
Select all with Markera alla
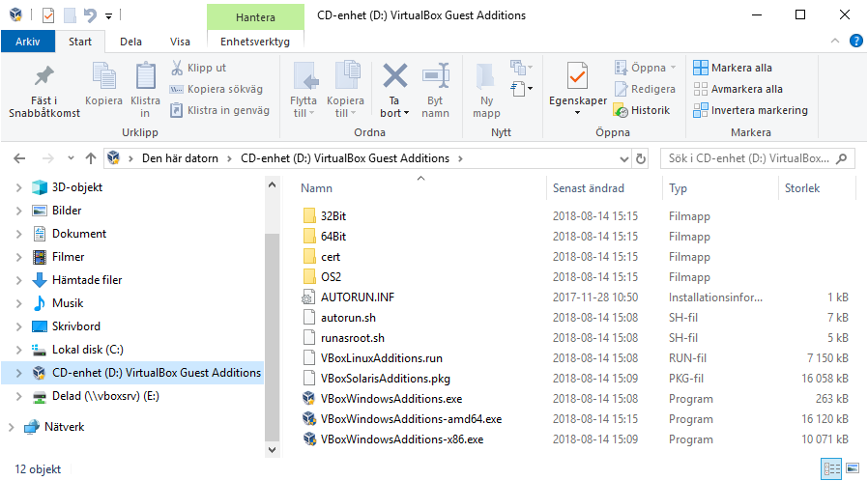[733, 68]
